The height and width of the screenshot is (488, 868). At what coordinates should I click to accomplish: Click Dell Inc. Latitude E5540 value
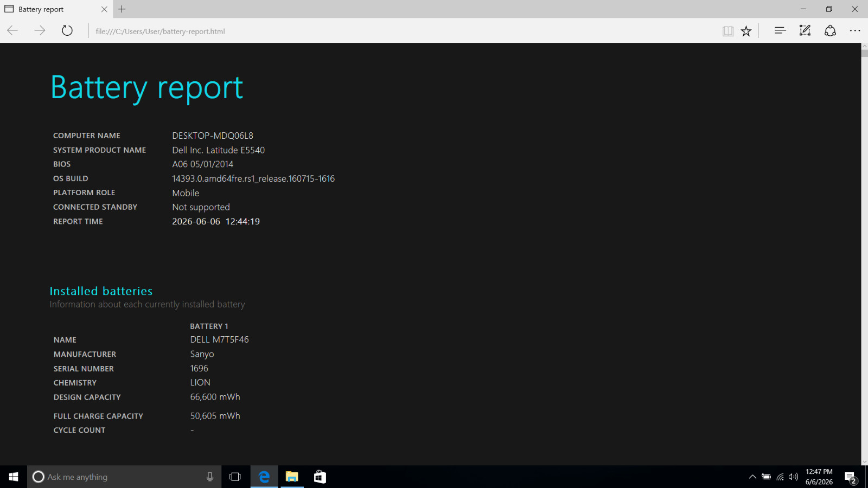coord(219,150)
